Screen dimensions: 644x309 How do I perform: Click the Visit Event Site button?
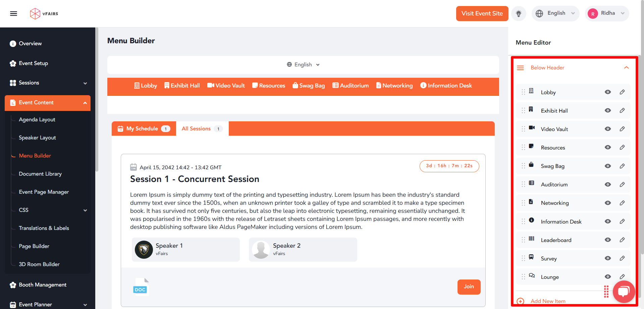(482, 13)
